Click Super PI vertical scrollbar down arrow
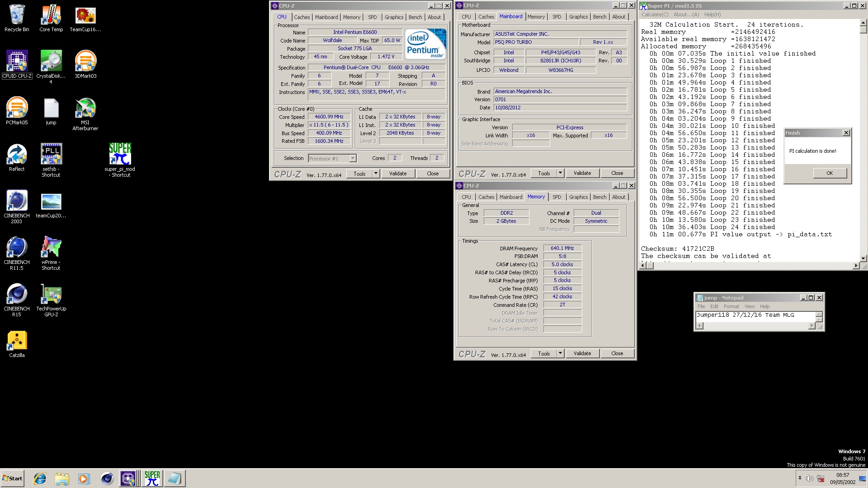 pos(863,258)
